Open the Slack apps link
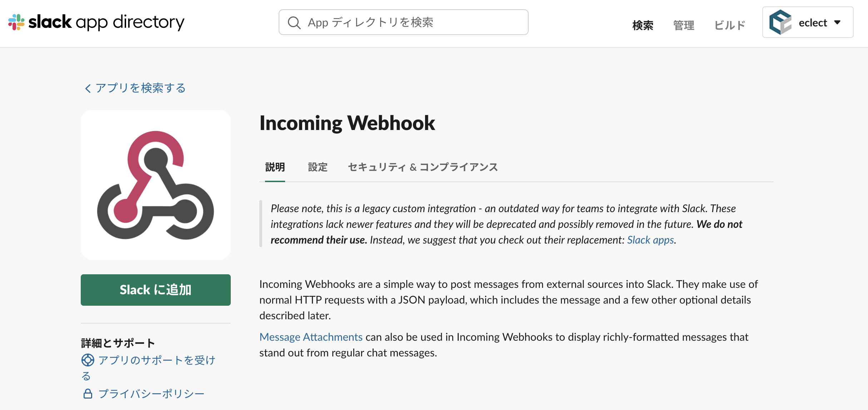Image resolution: width=868 pixels, height=410 pixels. pyautogui.click(x=650, y=240)
